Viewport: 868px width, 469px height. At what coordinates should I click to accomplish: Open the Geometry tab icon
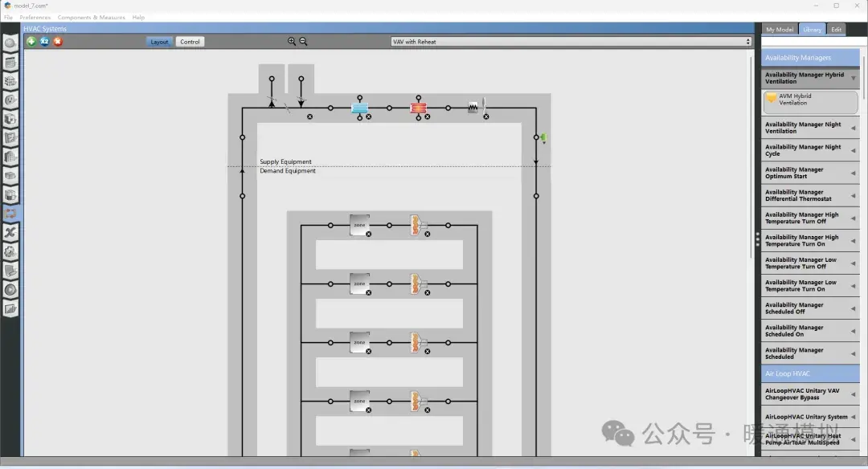(10, 138)
